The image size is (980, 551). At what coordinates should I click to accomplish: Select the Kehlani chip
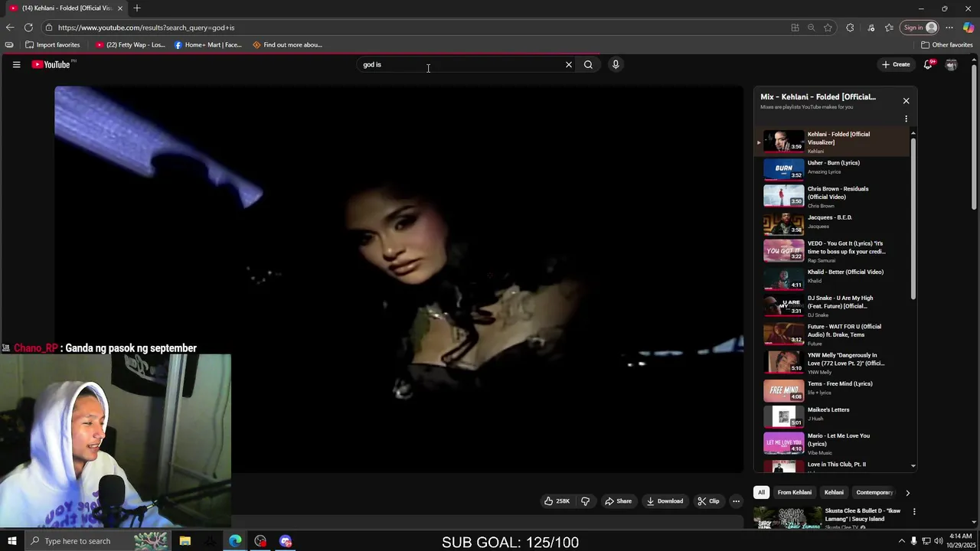point(834,492)
